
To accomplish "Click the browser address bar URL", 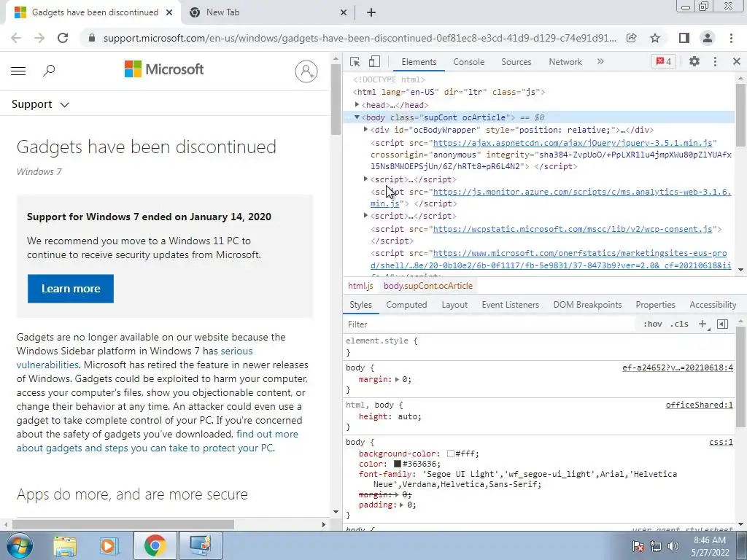I will pyautogui.click(x=360, y=38).
